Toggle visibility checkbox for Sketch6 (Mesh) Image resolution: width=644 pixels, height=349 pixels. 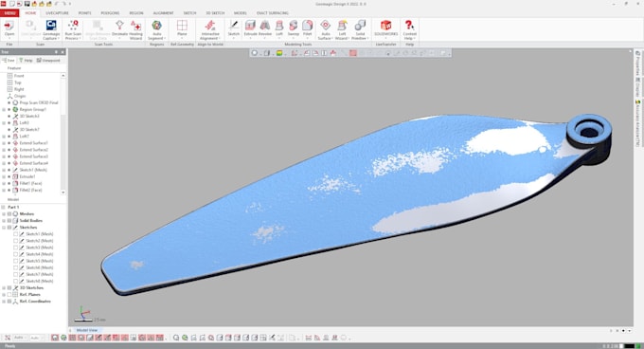[x=15, y=267]
